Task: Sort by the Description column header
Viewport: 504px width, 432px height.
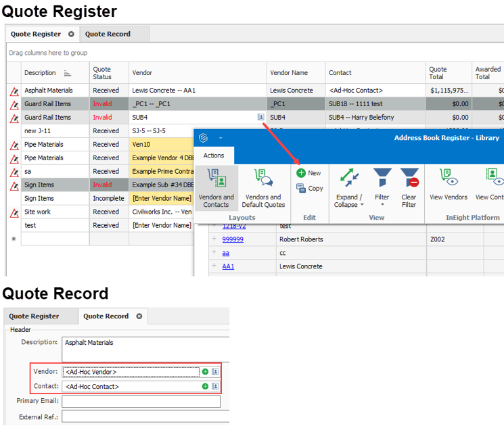Action: pyautogui.click(x=41, y=73)
